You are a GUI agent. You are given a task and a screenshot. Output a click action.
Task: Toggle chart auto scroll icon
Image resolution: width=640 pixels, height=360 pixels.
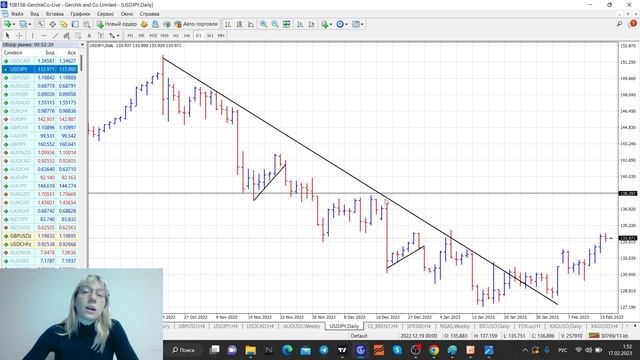[300, 24]
